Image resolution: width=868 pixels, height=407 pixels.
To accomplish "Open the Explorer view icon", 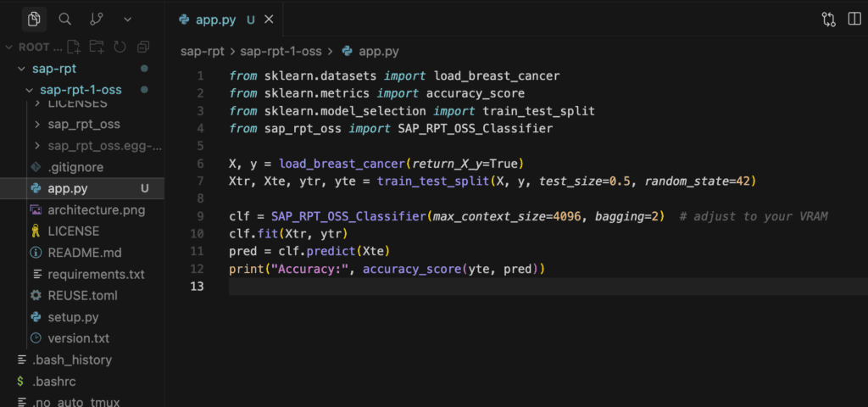I will 34,19.
